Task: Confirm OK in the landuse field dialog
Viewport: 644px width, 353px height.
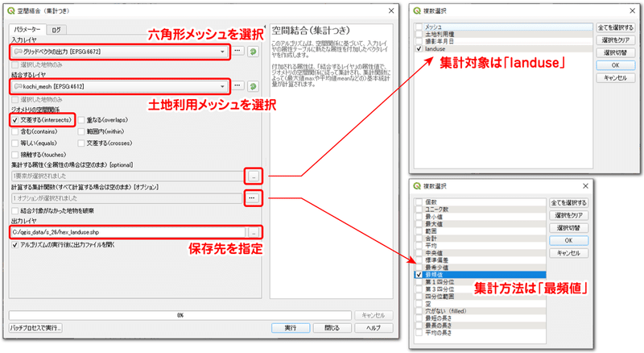Action: (615, 65)
